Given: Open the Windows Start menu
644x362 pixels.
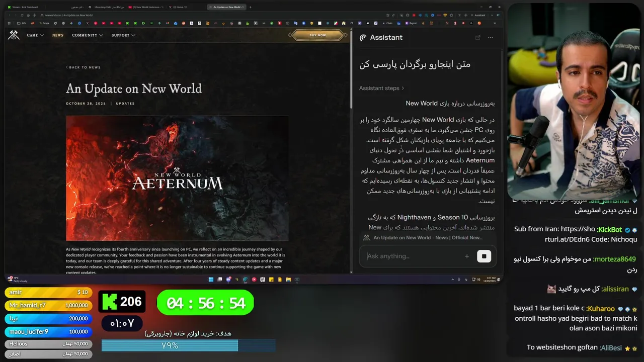Looking at the screenshot, I should (x=211, y=280).
